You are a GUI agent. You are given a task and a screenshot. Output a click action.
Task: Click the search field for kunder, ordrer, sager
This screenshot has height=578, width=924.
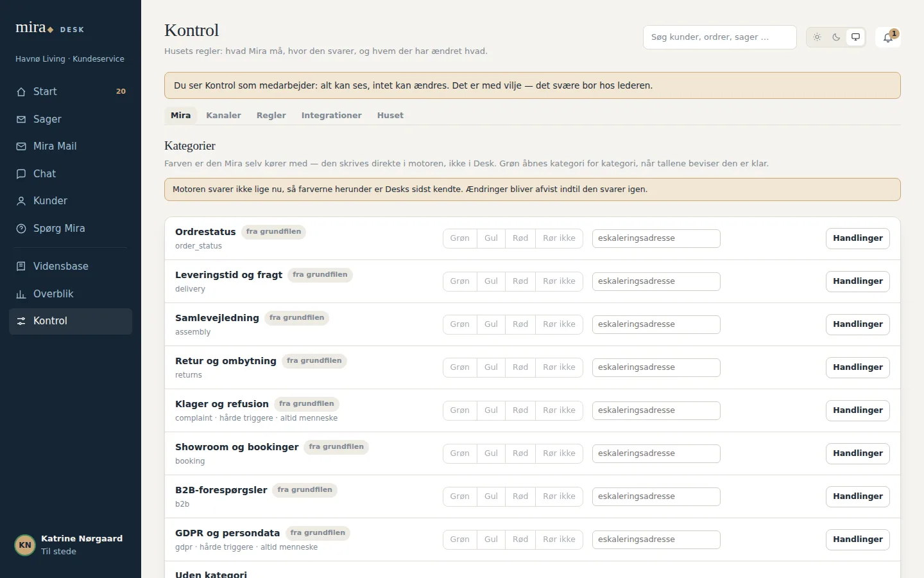tap(720, 37)
